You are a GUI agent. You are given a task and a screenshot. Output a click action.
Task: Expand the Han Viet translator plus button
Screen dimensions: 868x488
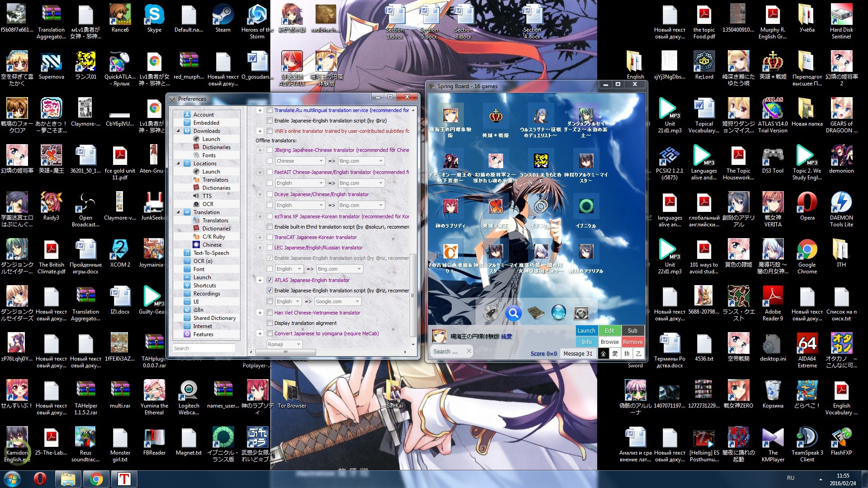tap(260, 313)
